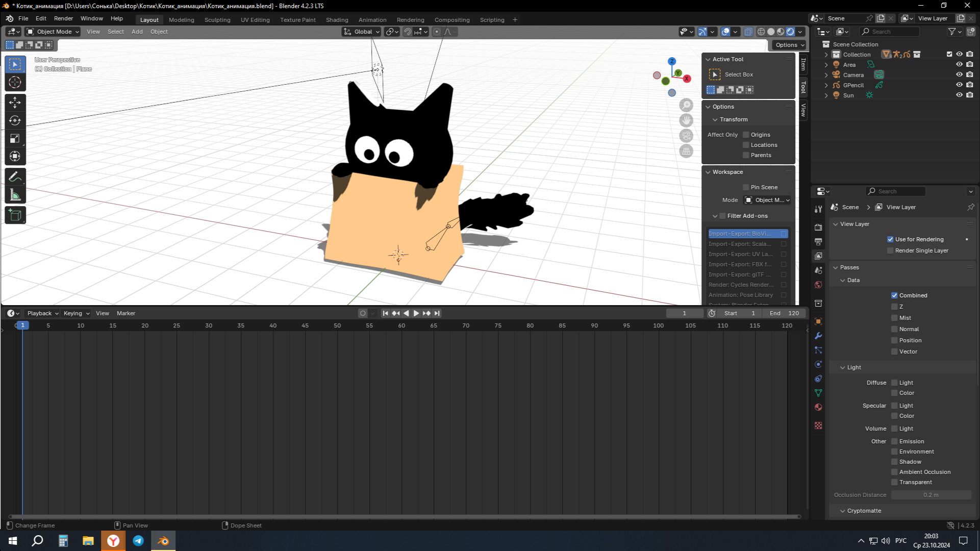980x551 pixels.
Task: Jump to end frame playback button
Action: click(x=437, y=313)
